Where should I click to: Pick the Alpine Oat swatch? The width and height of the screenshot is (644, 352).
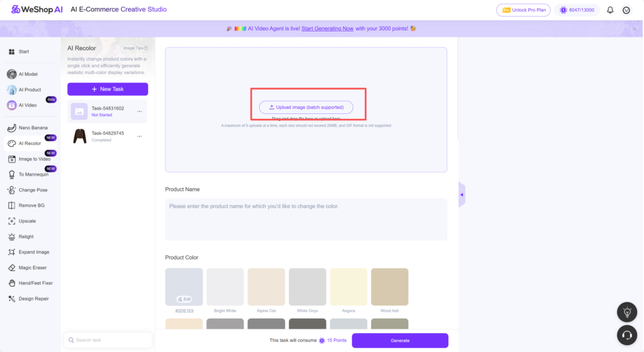coord(266,287)
